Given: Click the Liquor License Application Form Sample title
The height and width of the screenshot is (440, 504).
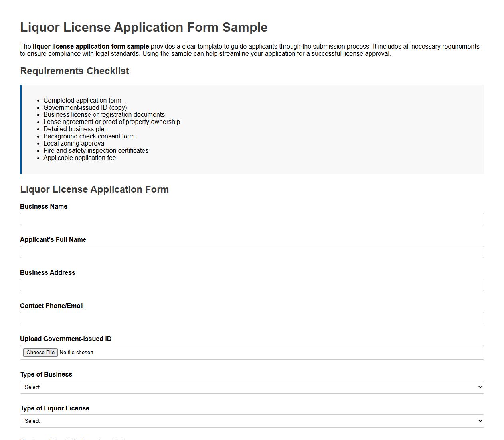Looking at the screenshot, I should point(144,27).
